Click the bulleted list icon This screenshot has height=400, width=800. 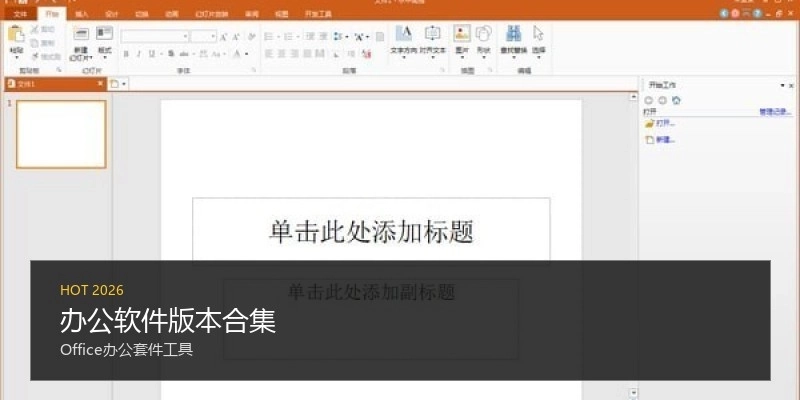coord(268,37)
